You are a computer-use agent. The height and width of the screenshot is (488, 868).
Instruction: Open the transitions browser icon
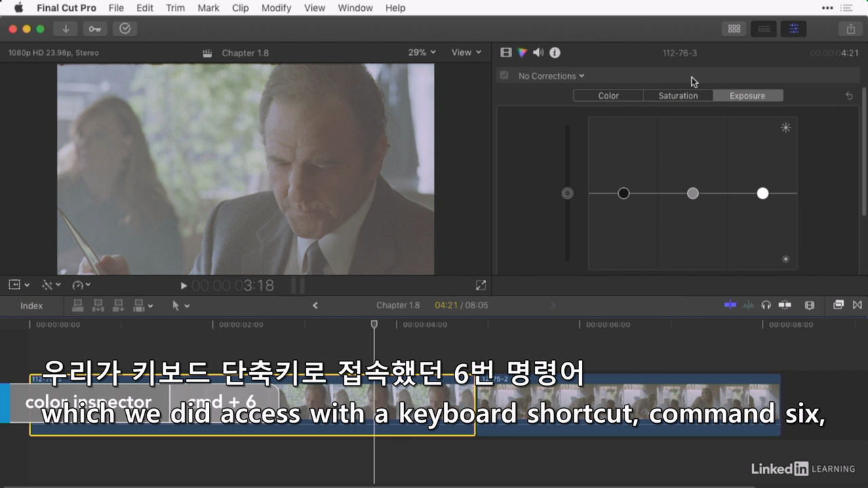(857, 305)
